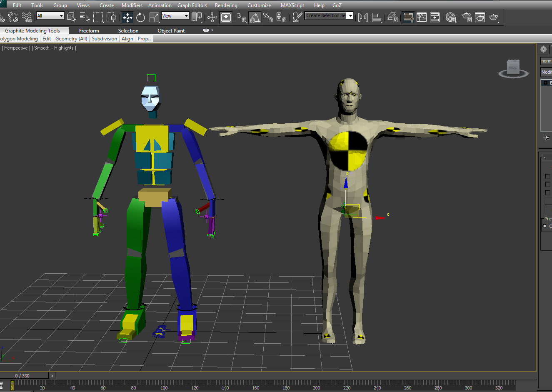Click the time slider at 0 / 330
The image size is (552, 392).
pos(22,376)
